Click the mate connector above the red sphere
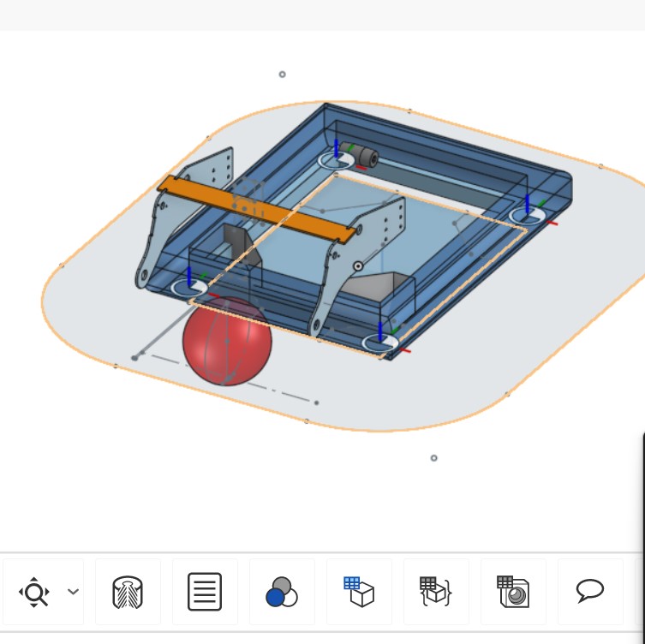The width and height of the screenshot is (645, 644). click(189, 288)
